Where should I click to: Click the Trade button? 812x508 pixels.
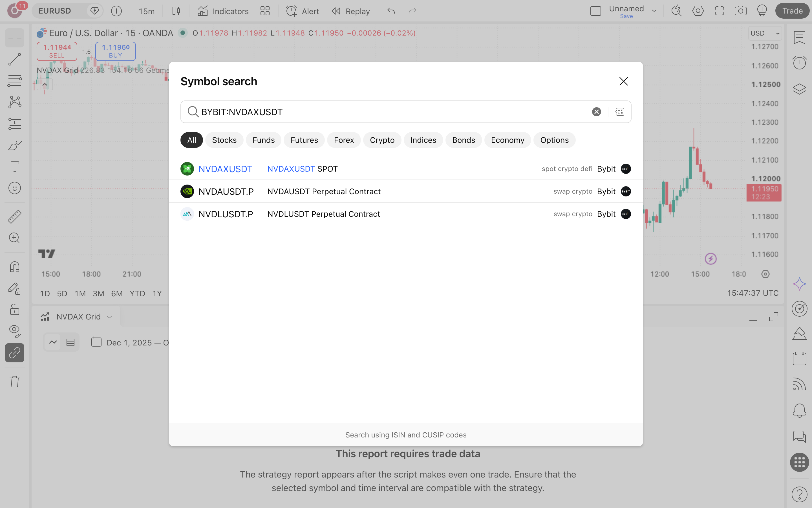[792, 11]
